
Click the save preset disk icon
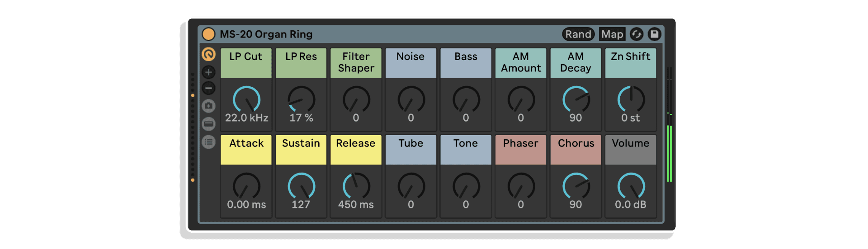point(654,34)
